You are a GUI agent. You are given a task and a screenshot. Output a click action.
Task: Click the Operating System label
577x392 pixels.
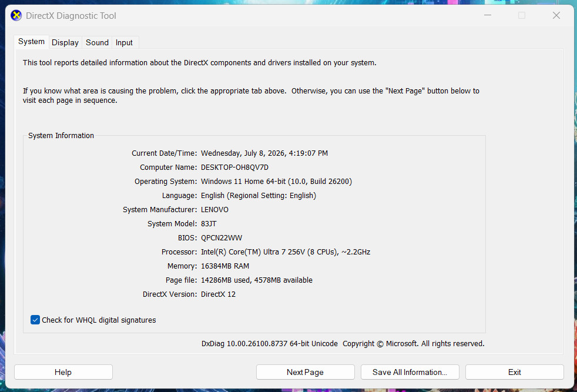point(166,182)
